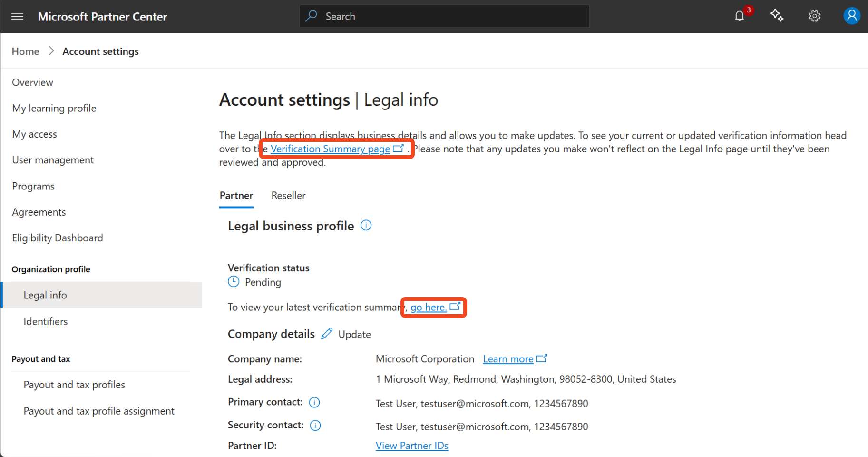Open notifications bell with 3 alerts

click(740, 16)
